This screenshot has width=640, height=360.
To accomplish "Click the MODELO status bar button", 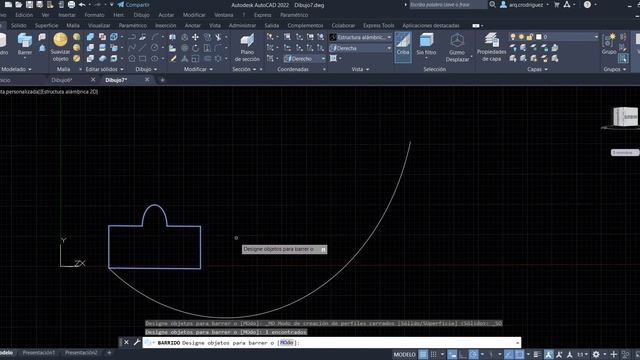I will tap(404, 354).
